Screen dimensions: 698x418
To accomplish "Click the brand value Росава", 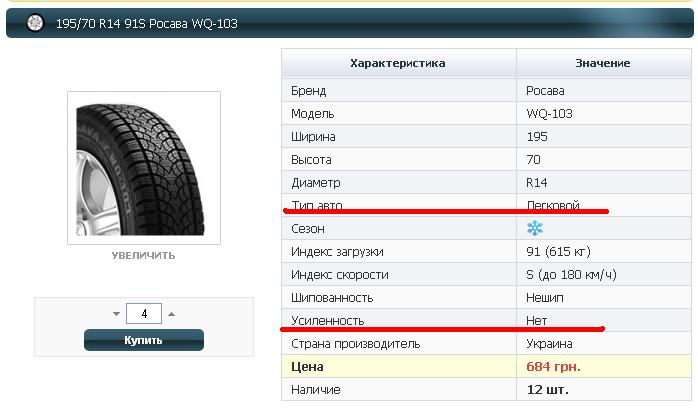I will (x=545, y=91).
